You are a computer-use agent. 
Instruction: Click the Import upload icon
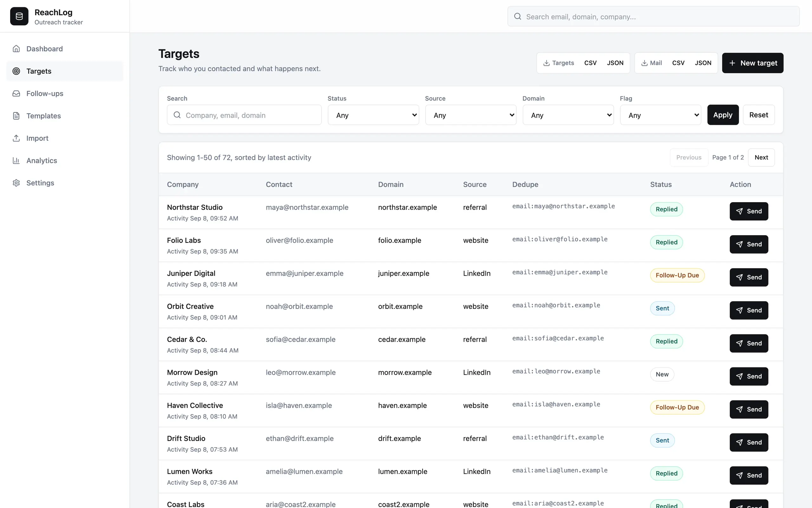click(16, 138)
